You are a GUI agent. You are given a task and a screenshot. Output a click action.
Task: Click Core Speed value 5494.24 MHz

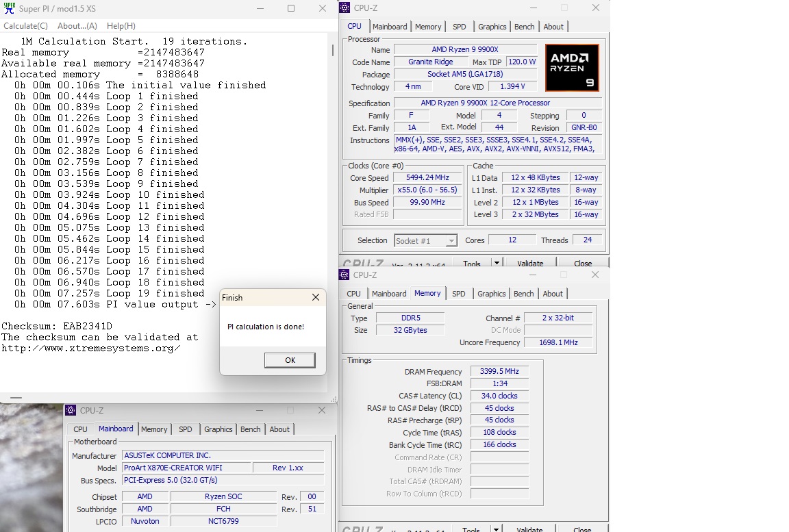[x=427, y=177]
